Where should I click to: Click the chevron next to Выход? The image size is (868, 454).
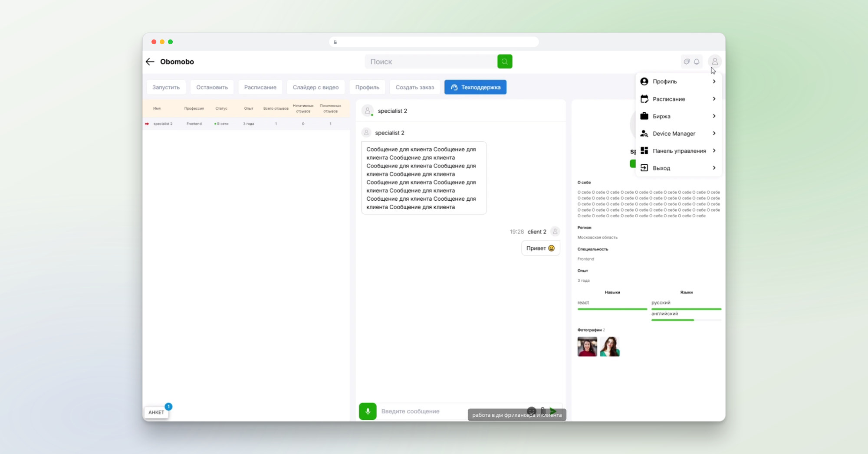(x=714, y=168)
